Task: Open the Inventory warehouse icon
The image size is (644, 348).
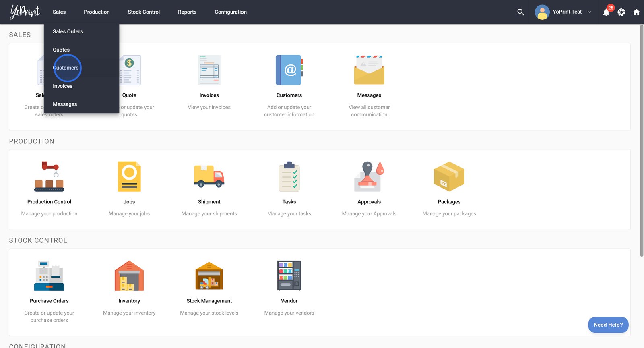Action: coord(129,275)
